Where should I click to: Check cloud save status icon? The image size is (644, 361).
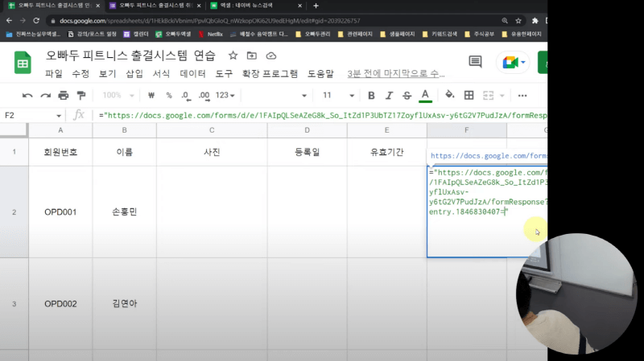coord(271,55)
